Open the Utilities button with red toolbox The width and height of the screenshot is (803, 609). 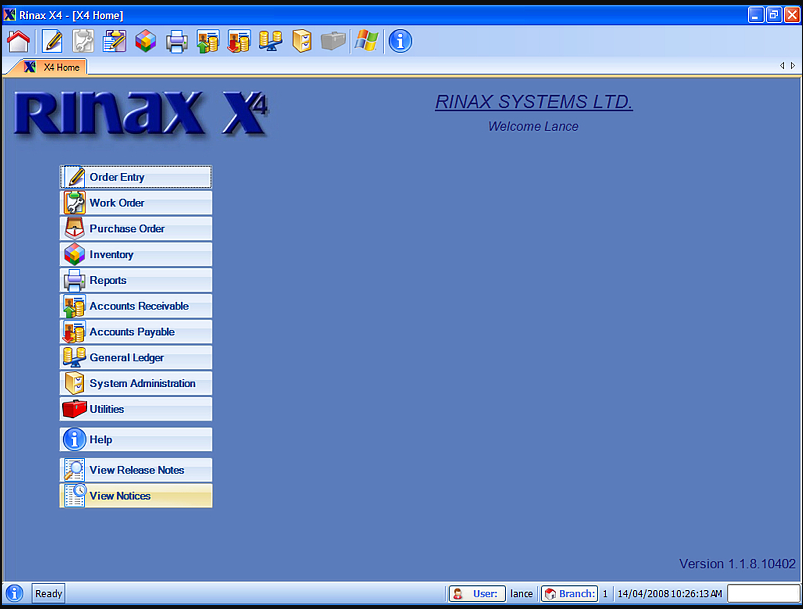[136, 409]
